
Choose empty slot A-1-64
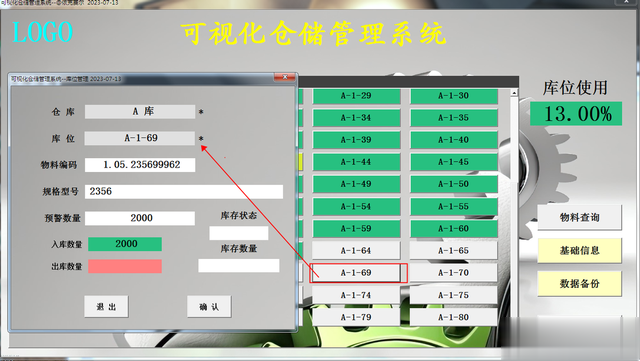coord(356,250)
